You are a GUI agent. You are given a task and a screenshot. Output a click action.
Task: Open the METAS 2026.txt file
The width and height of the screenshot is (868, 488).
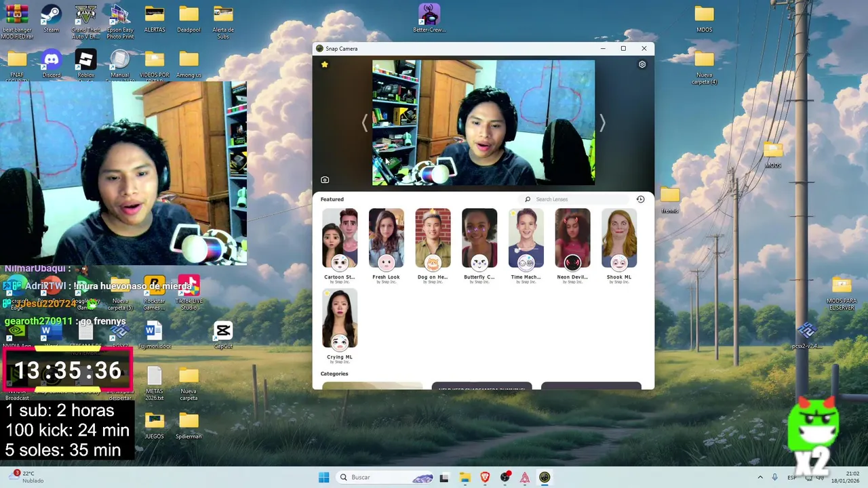pyautogui.click(x=154, y=384)
